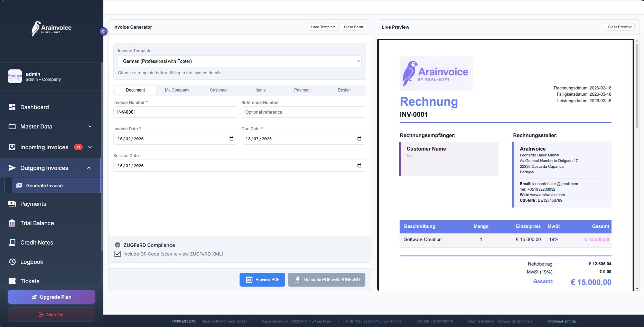
Task: Click the Reference Number input field
Action: pos(303,112)
